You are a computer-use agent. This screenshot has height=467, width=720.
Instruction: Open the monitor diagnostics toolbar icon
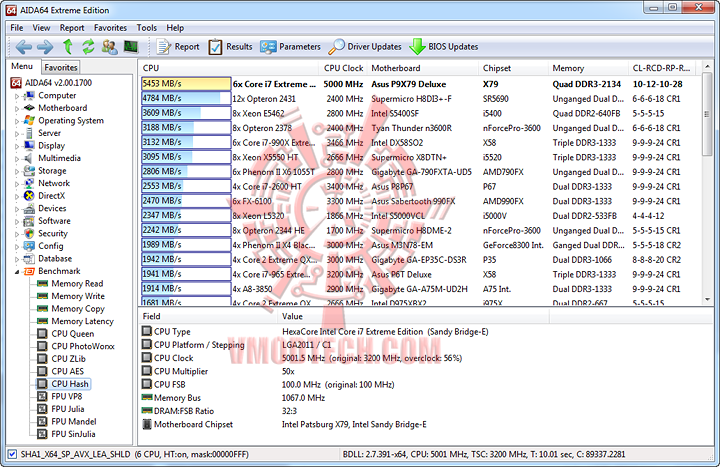point(131,46)
